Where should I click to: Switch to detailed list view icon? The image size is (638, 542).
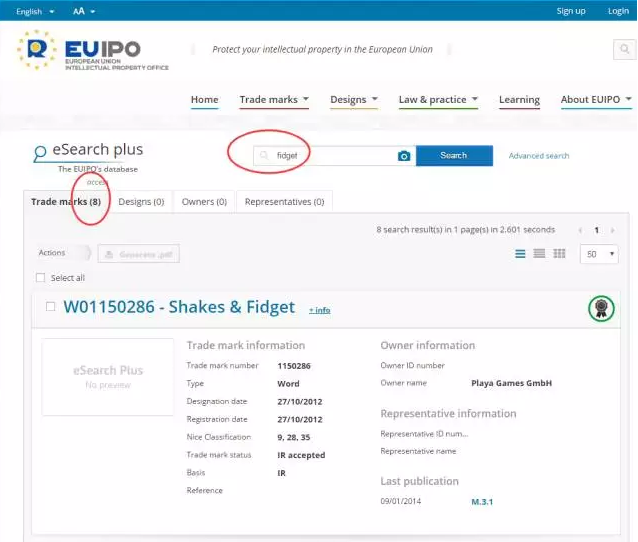click(520, 254)
